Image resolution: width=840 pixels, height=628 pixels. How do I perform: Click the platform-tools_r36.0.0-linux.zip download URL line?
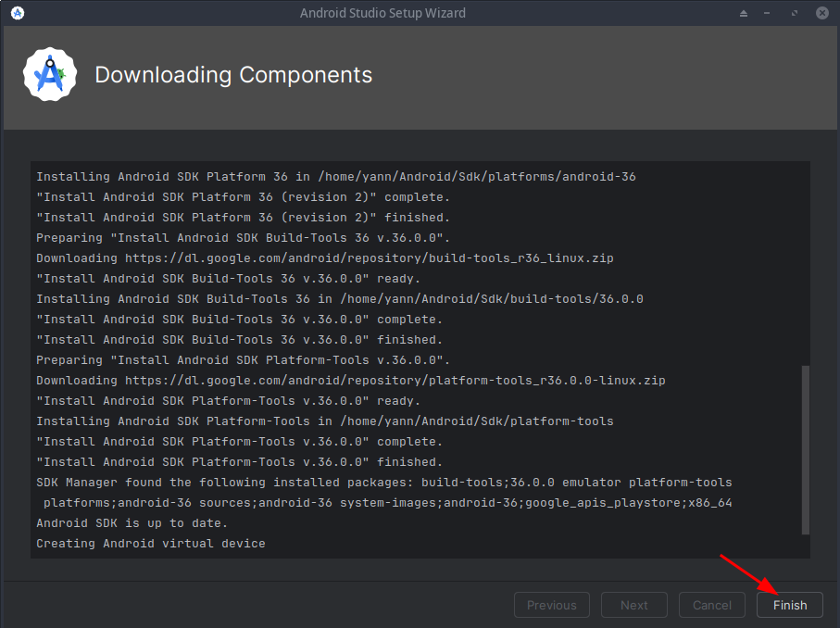tap(350, 381)
